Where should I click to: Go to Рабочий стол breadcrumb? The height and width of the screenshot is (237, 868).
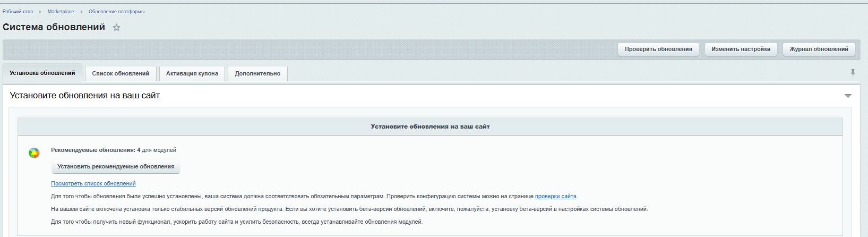coord(18,12)
